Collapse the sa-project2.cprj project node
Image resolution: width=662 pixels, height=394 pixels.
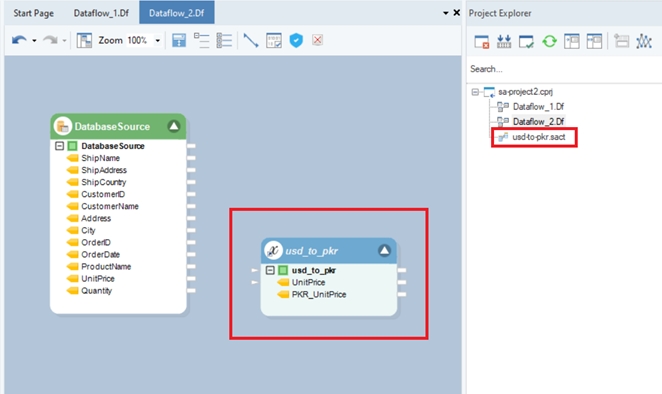coord(475,92)
